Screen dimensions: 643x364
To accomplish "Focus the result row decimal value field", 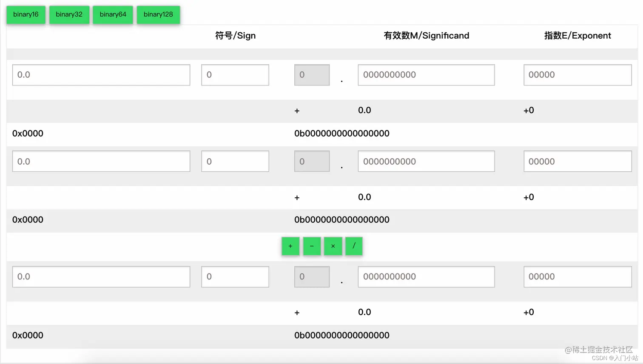I will pyautogui.click(x=101, y=277).
